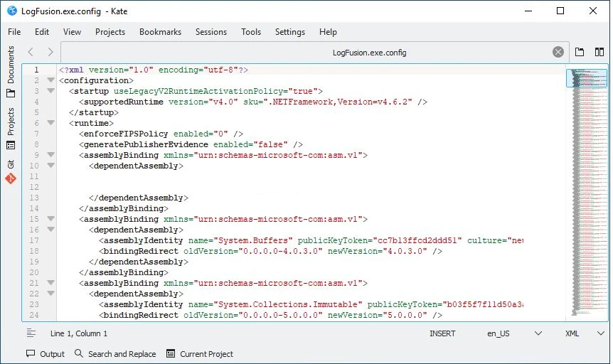Collapse the runtime node on line 6
The height and width of the screenshot is (364, 613).
[50, 122]
